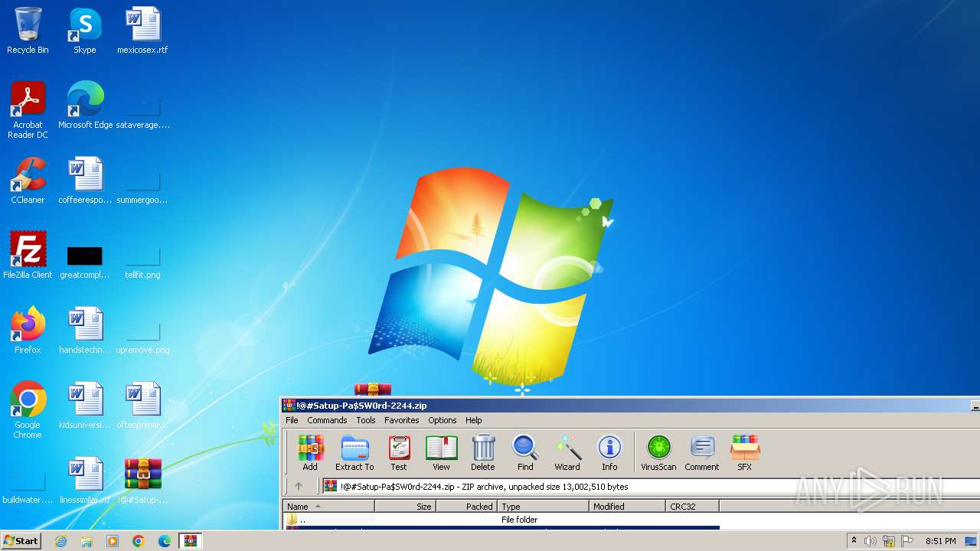Image resolution: width=980 pixels, height=551 pixels.
Task: Click the 8:51 PM taskbar clock
Action: 940,541
